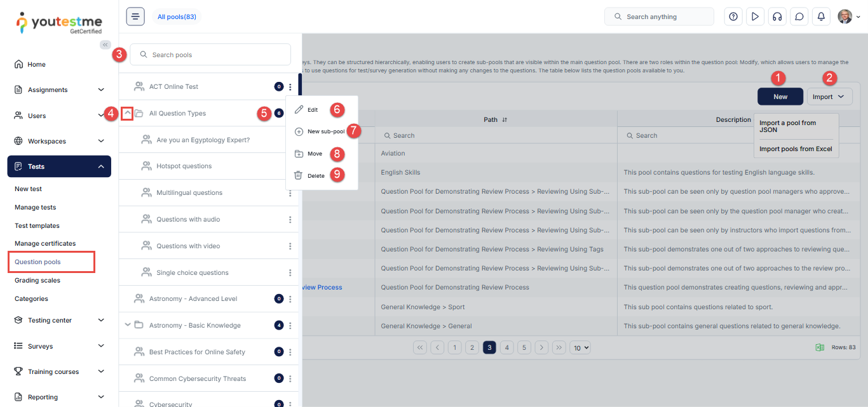The width and height of the screenshot is (868, 407).
Task: Open Grading scales in sidebar
Action: pos(37,280)
